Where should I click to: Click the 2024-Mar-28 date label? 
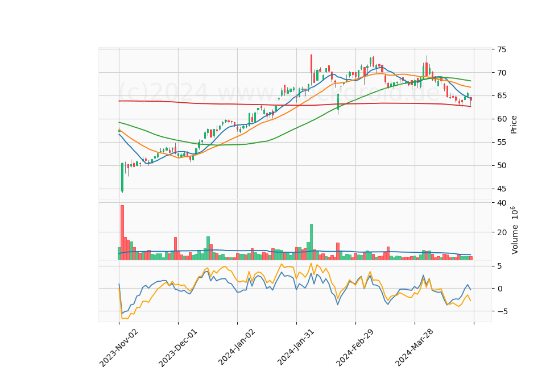(415, 348)
